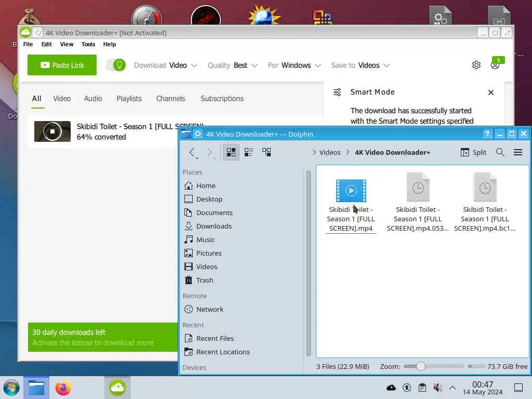Launch Firefox from taskbar
This screenshot has height=399, width=532.
point(63,388)
